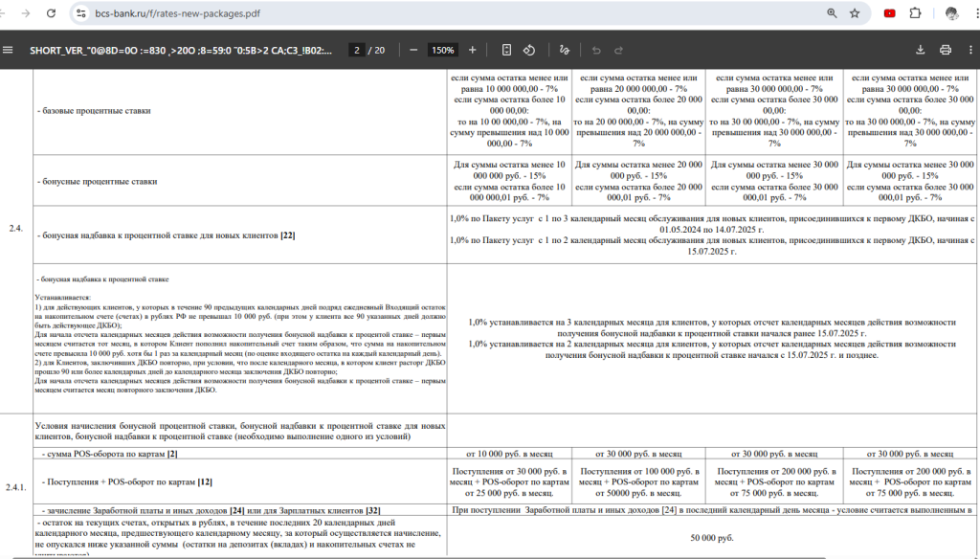Undo the last PDF annotation
Screen dimensions: 980x559
[x=596, y=50]
